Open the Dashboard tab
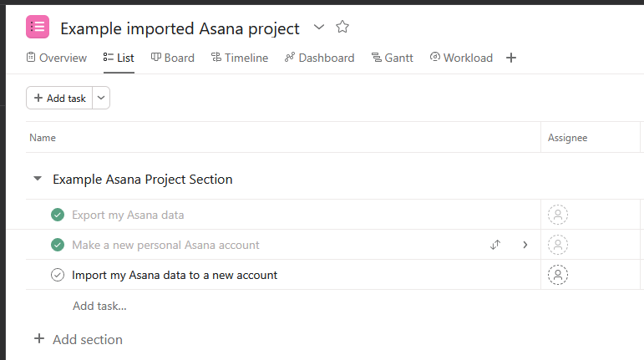The width and height of the screenshot is (644, 360). pyautogui.click(x=320, y=58)
